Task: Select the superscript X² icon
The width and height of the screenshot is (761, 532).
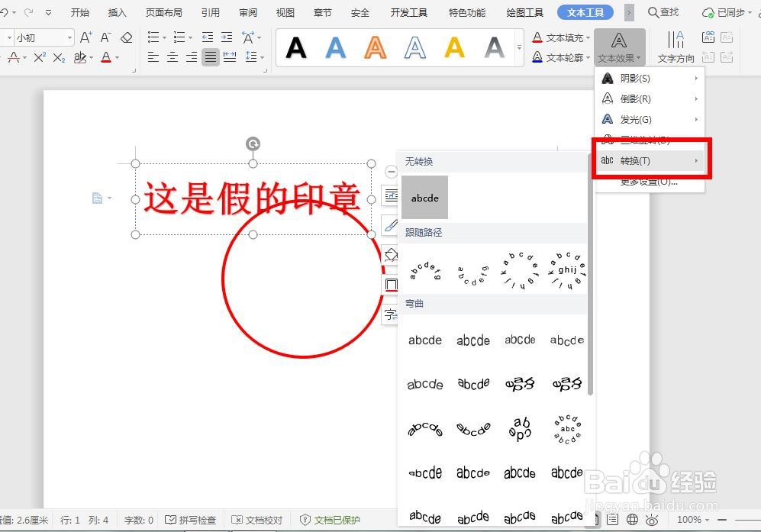Action: coord(38,58)
